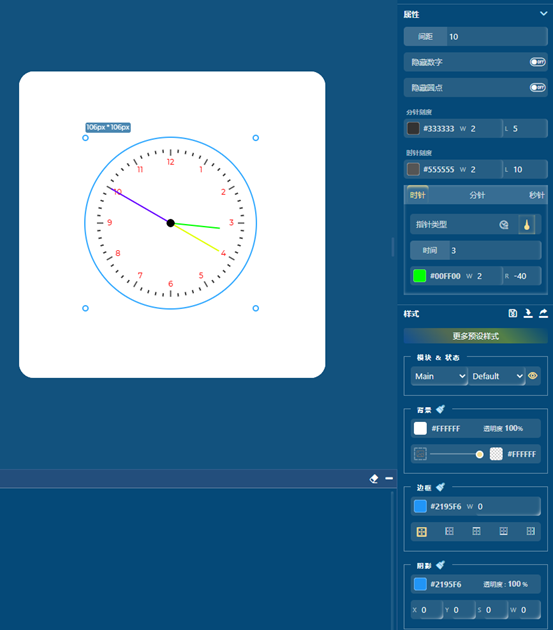Edit the 间距 value field showing 10
Viewport: 554px width, 631px height.
(x=497, y=37)
